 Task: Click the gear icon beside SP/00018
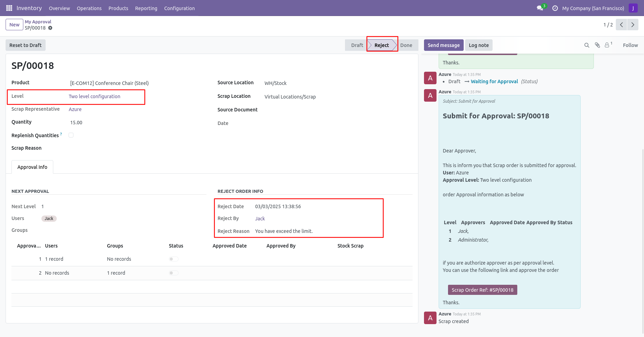click(x=50, y=28)
